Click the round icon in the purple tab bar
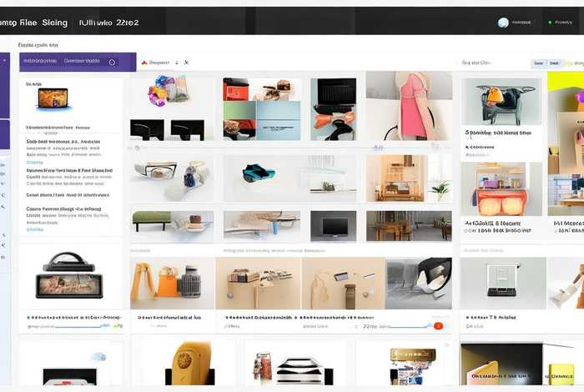Viewport: 584px width, 392px height. (113, 62)
